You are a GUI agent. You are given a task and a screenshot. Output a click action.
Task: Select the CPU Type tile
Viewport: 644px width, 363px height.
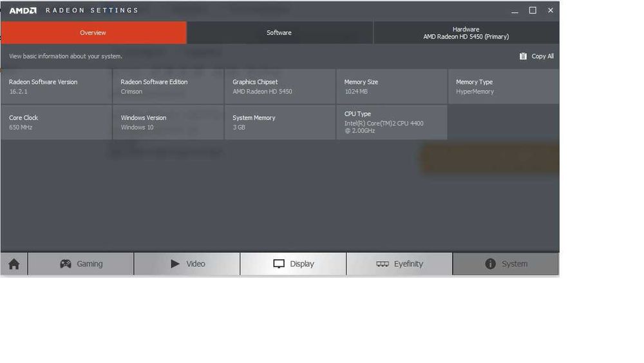(x=392, y=122)
